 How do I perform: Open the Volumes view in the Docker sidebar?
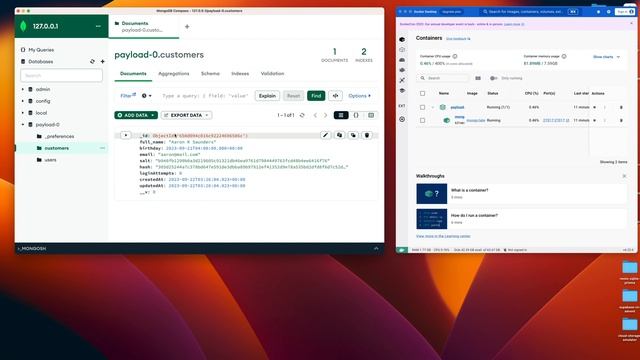coord(402,60)
